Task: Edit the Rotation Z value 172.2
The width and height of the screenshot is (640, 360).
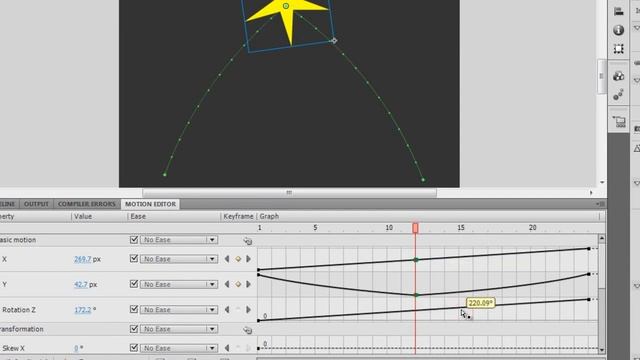Action: point(82,310)
